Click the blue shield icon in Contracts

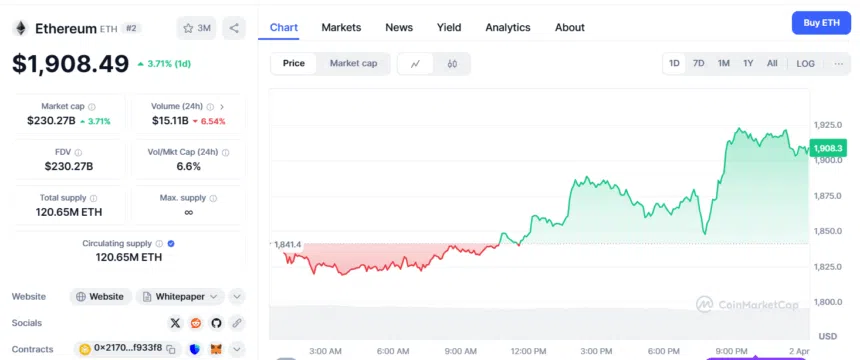tap(195, 349)
